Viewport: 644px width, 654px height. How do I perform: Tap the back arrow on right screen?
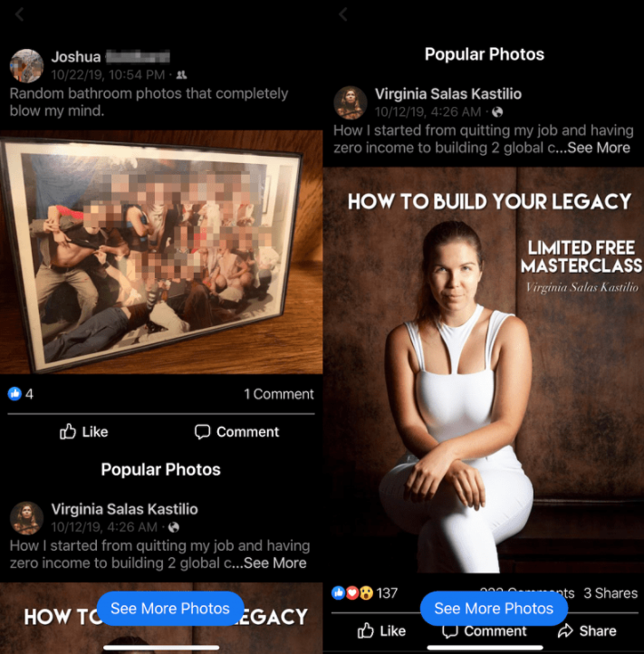click(x=343, y=14)
